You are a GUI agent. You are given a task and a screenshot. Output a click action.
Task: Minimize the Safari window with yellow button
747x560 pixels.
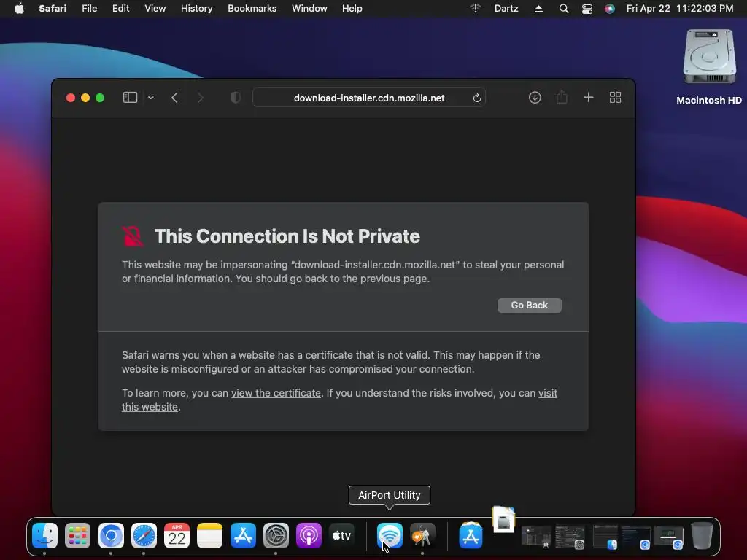click(x=85, y=98)
